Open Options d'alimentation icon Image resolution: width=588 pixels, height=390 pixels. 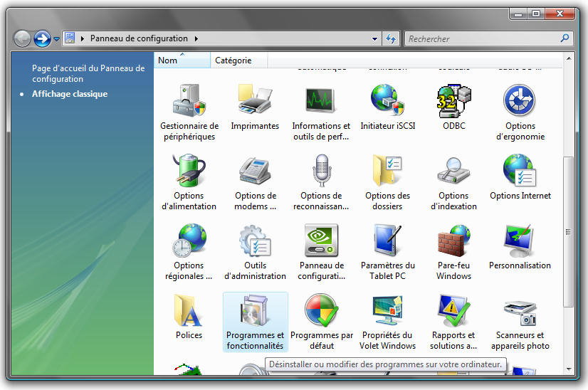pyautogui.click(x=189, y=172)
